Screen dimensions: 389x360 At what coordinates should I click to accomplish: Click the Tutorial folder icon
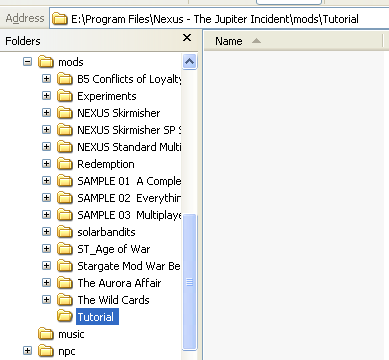(x=65, y=316)
